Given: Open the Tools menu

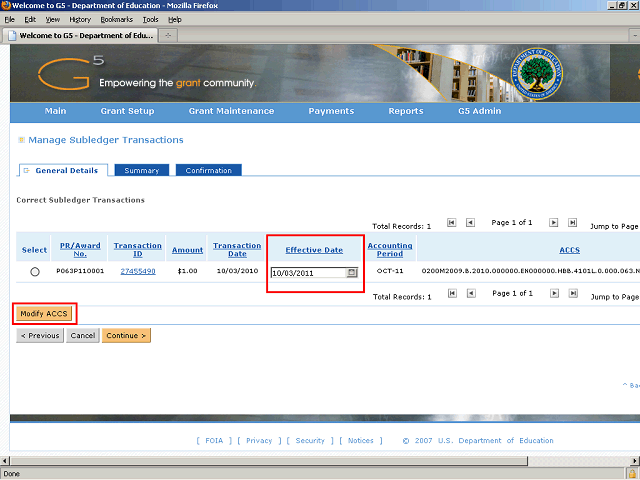Looking at the screenshot, I should [150, 20].
